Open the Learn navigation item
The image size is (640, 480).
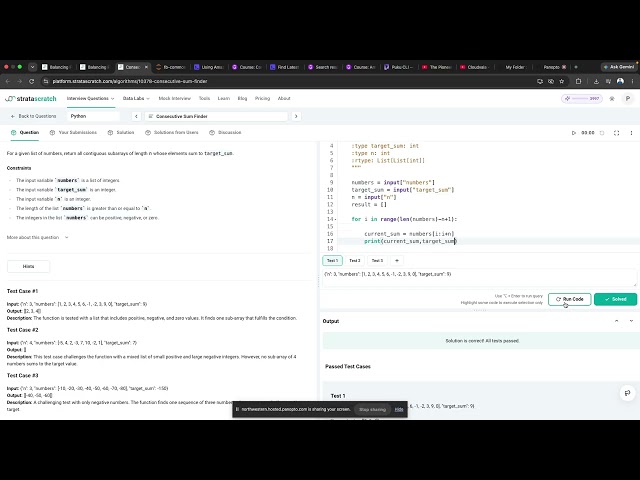point(224,98)
